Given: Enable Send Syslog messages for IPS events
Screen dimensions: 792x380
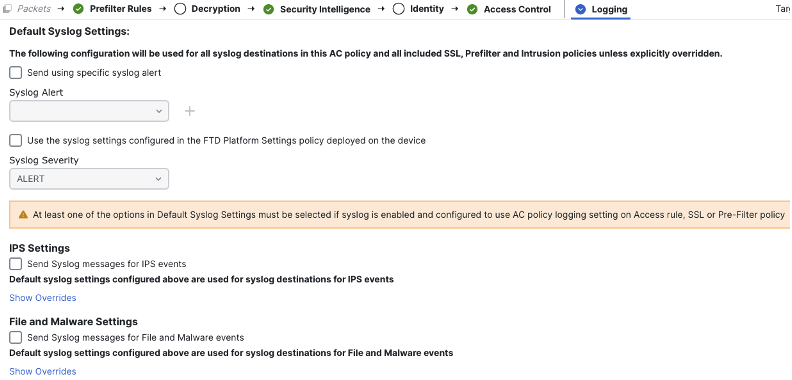Looking at the screenshot, I should tap(16, 264).
